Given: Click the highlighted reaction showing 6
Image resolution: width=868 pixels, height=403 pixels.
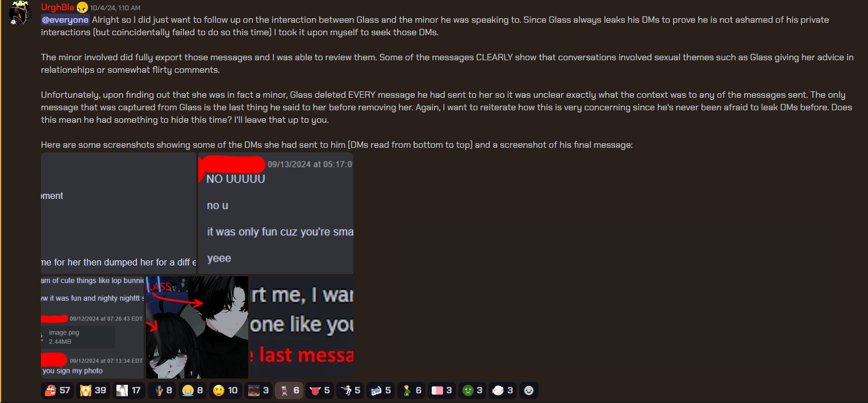Looking at the screenshot, I should click(x=289, y=390).
